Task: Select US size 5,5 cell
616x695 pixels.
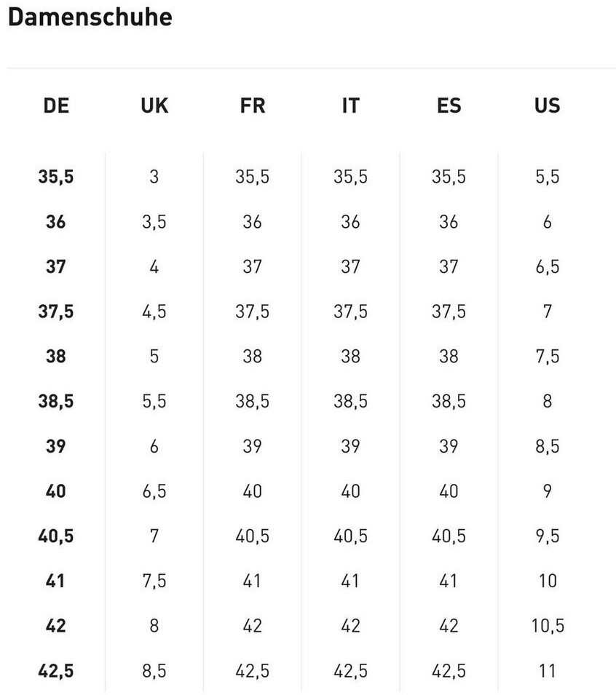Action: point(547,177)
